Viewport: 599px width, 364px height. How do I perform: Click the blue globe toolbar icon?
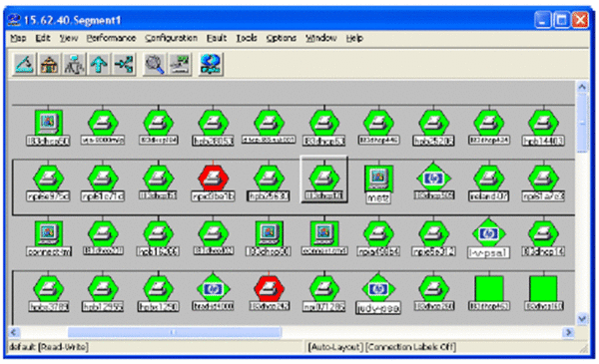(210, 64)
